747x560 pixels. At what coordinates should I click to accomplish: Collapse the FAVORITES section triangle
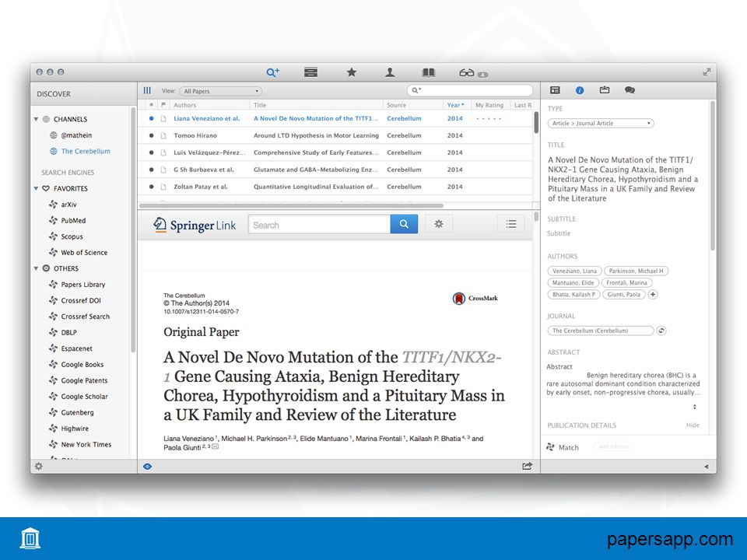point(37,188)
